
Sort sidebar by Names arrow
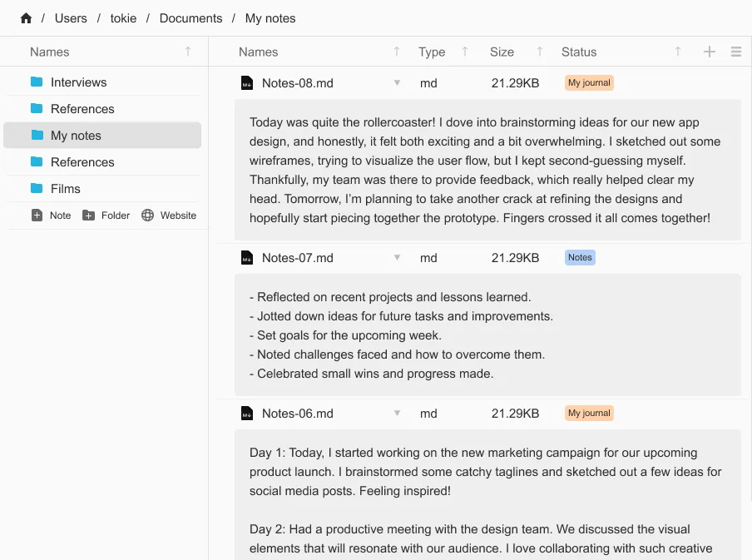[x=188, y=52]
